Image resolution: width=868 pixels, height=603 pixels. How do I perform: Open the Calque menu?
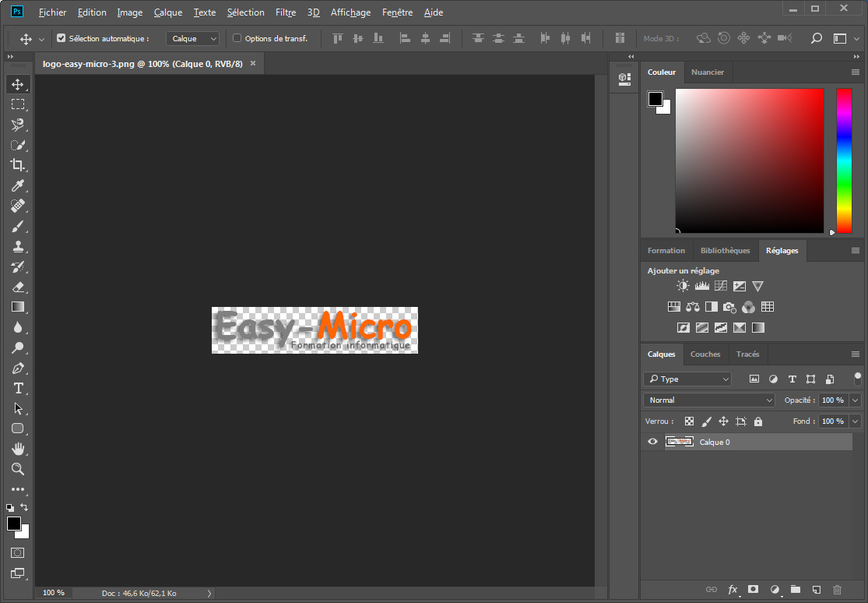click(x=167, y=12)
